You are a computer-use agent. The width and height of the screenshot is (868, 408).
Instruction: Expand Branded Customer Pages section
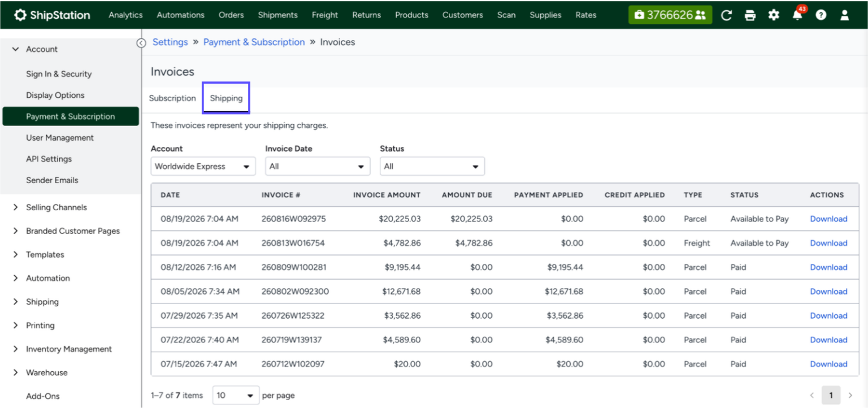coord(15,231)
